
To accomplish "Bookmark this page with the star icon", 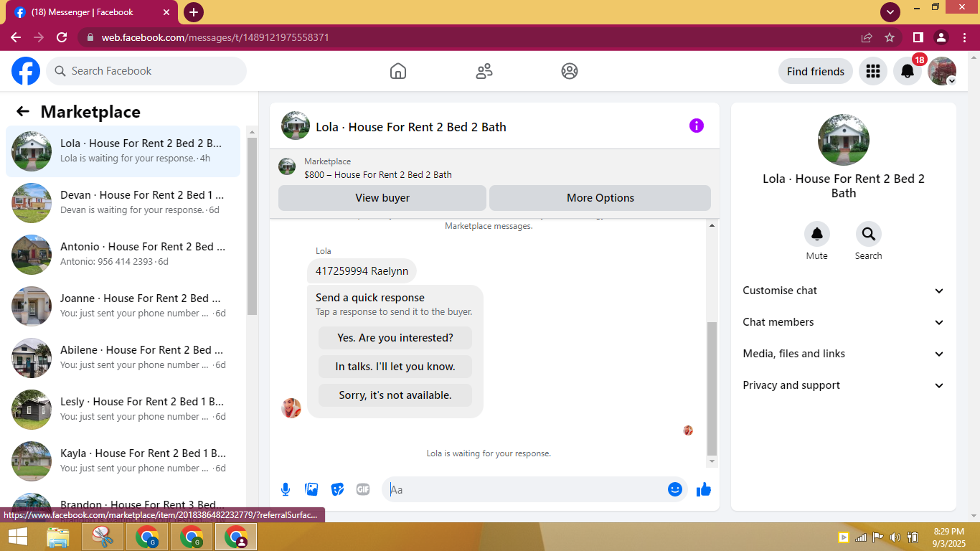I will point(890,37).
